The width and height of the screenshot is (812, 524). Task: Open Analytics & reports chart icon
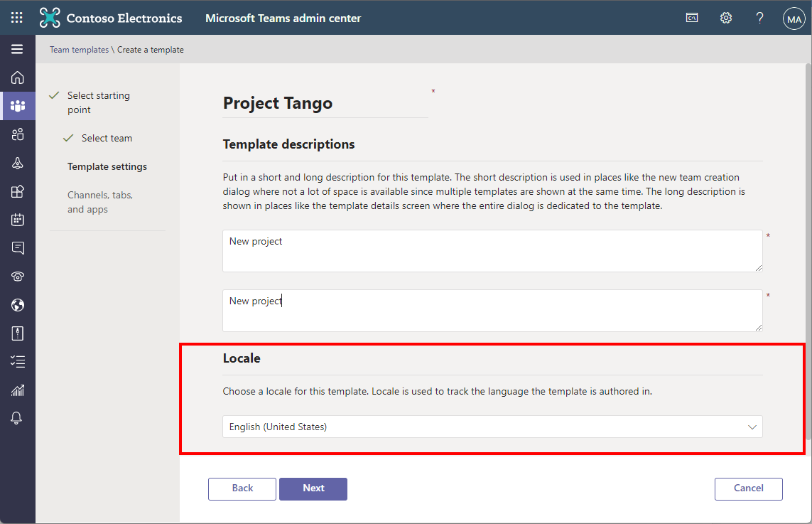(18, 390)
